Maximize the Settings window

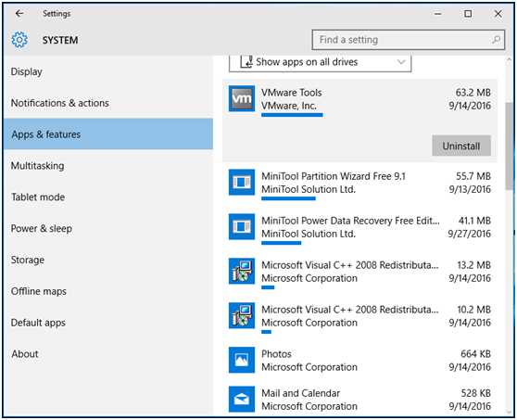pos(468,14)
